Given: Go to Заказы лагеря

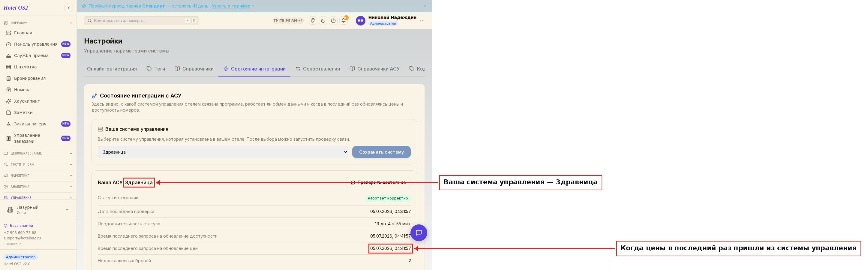Looking at the screenshot, I should click(38, 124).
